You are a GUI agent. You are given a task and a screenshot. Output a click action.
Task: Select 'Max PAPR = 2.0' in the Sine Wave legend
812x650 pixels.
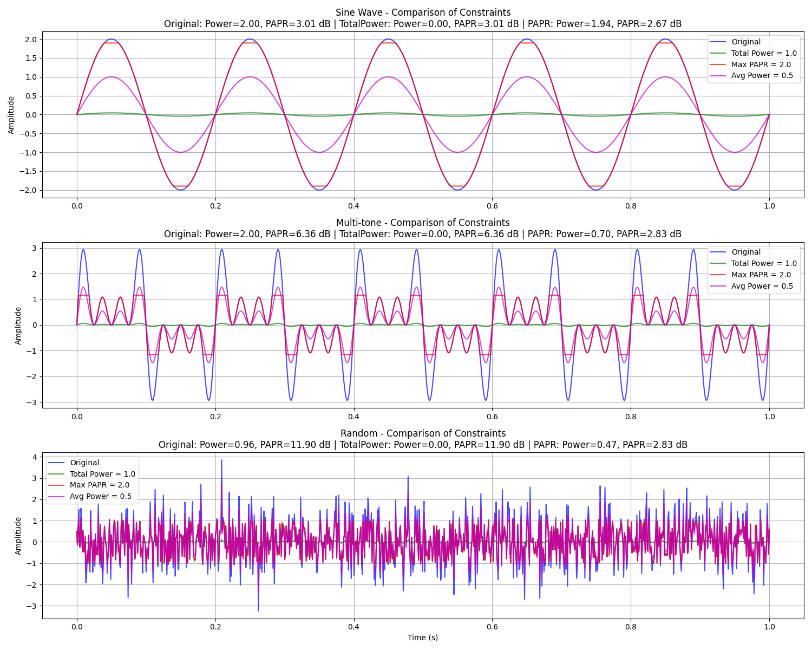point(761,64)
